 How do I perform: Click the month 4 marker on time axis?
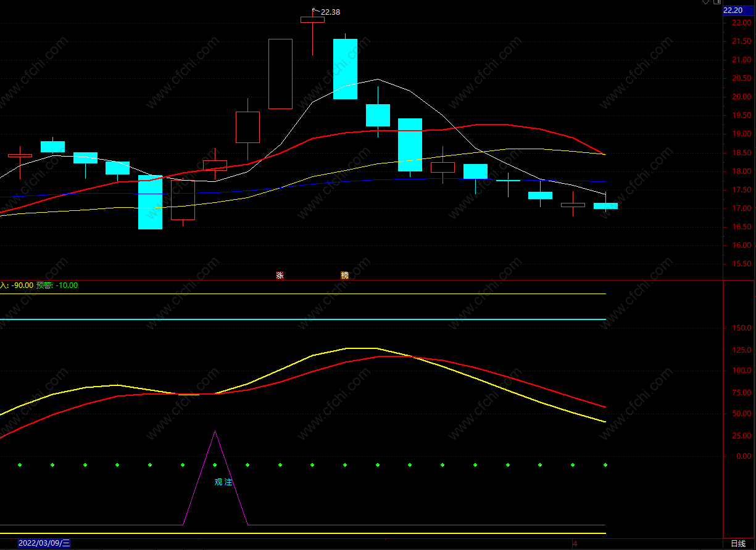[575, 543]
